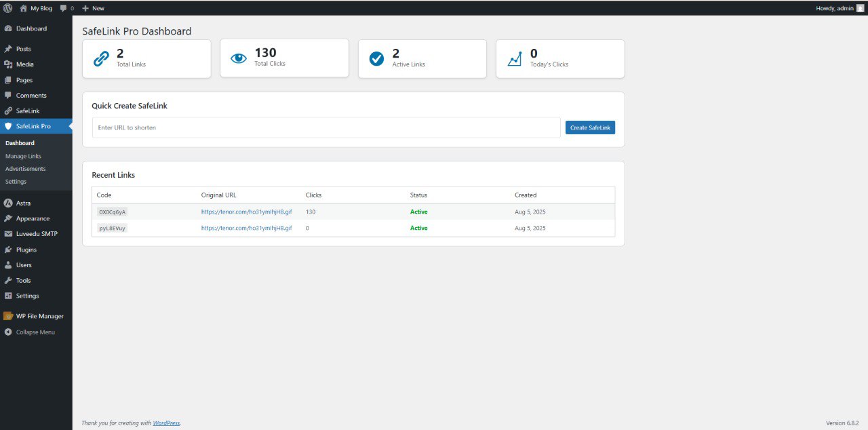868x430 pixels.
Task: Click the Original URL column header
Action: (219, 195)
